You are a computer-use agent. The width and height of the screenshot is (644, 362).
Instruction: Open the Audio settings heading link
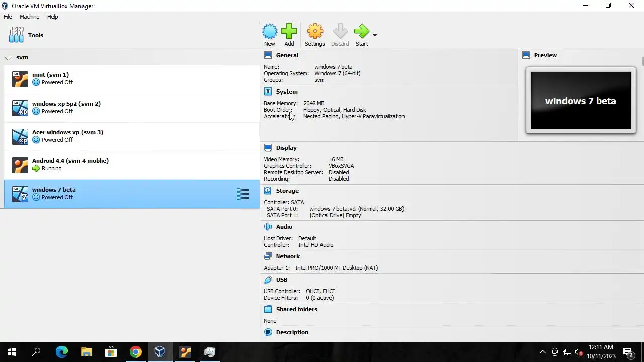(x=284, y=227)
